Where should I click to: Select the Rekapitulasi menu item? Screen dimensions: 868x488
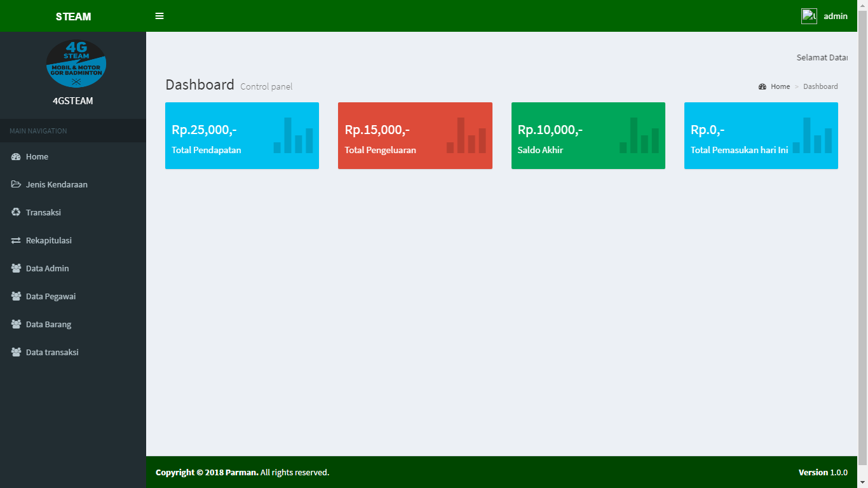(49, 241)
